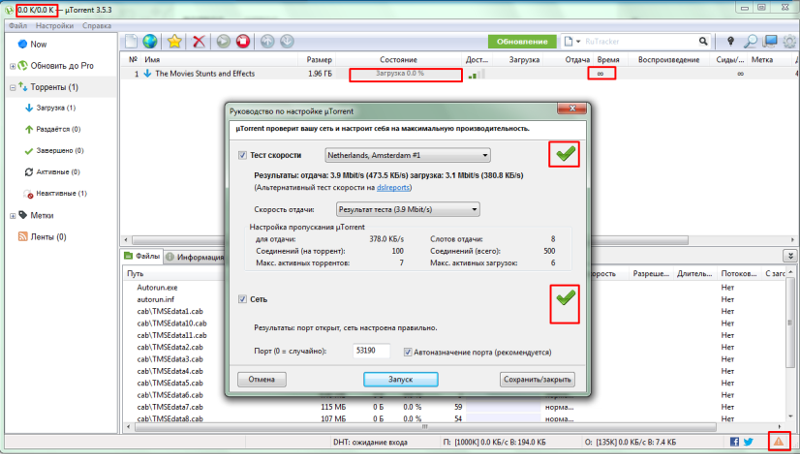Click the Move Down Queue arrow icon

point(287,41)
